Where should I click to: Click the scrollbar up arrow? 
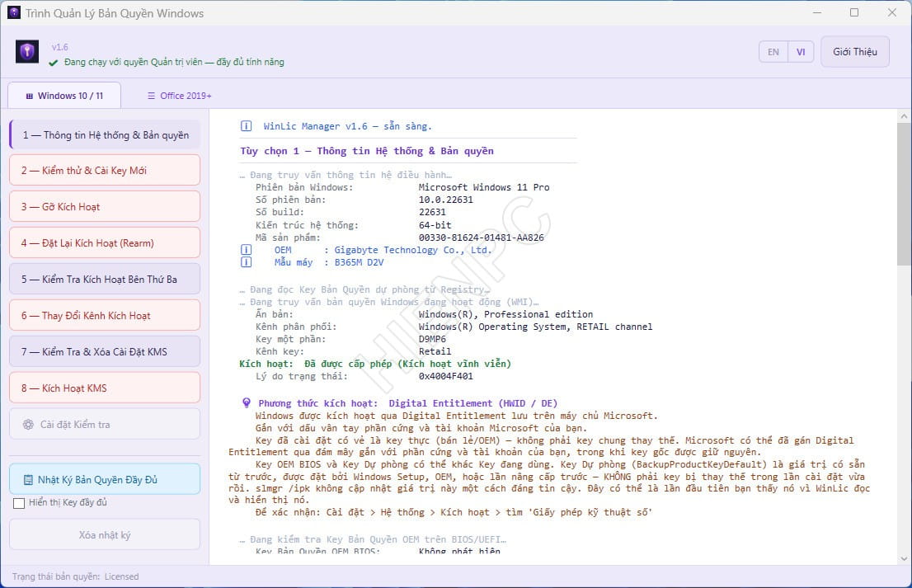point(904,116)
